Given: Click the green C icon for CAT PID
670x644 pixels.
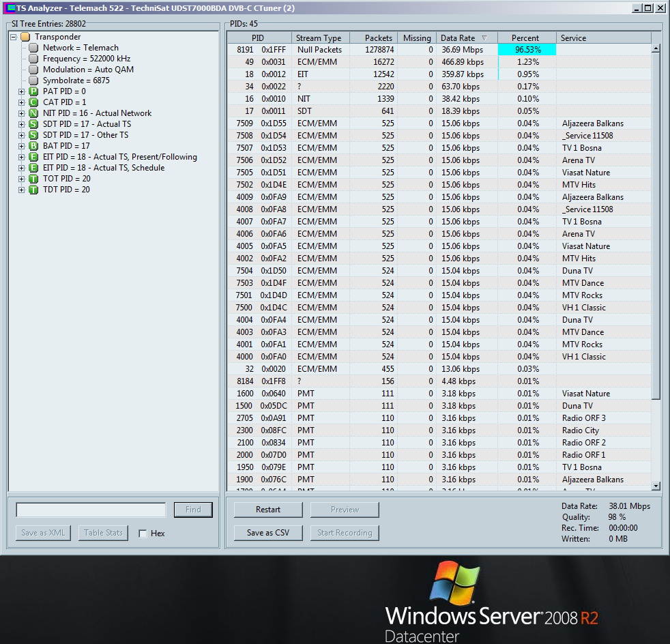Looking at the screenshot, I should click(33, 102).
